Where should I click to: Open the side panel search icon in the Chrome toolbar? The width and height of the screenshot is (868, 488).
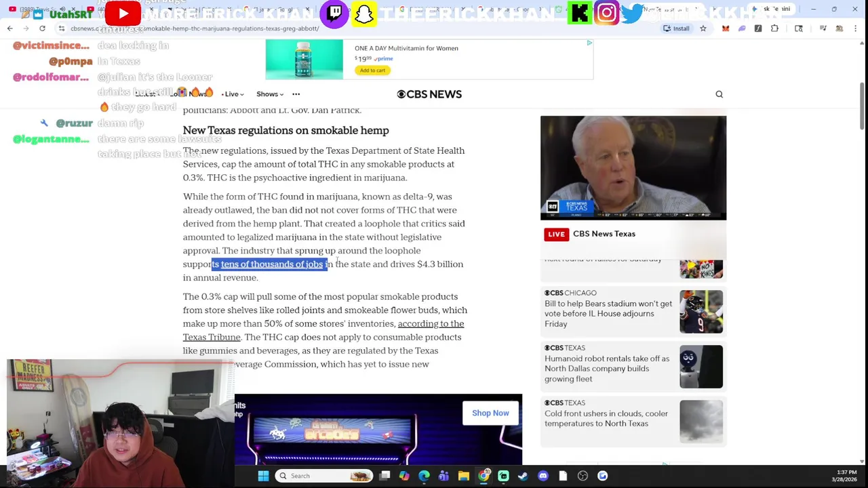click(799, 28)
